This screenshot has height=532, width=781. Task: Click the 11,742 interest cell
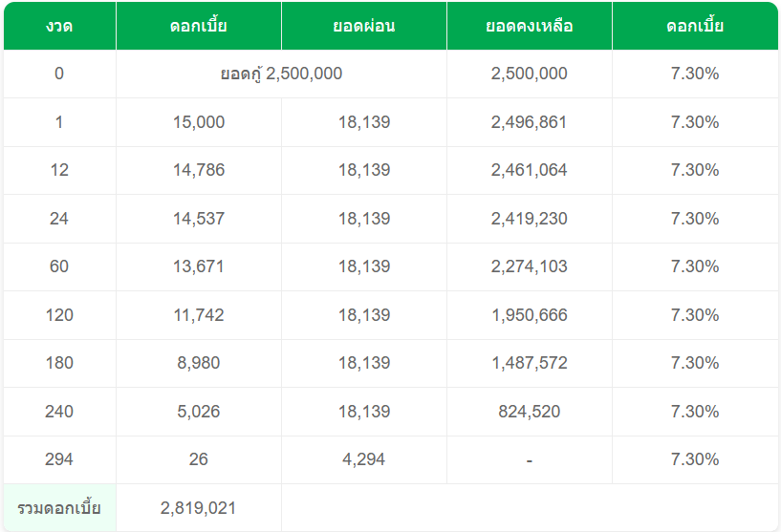[x=198, y=315]
